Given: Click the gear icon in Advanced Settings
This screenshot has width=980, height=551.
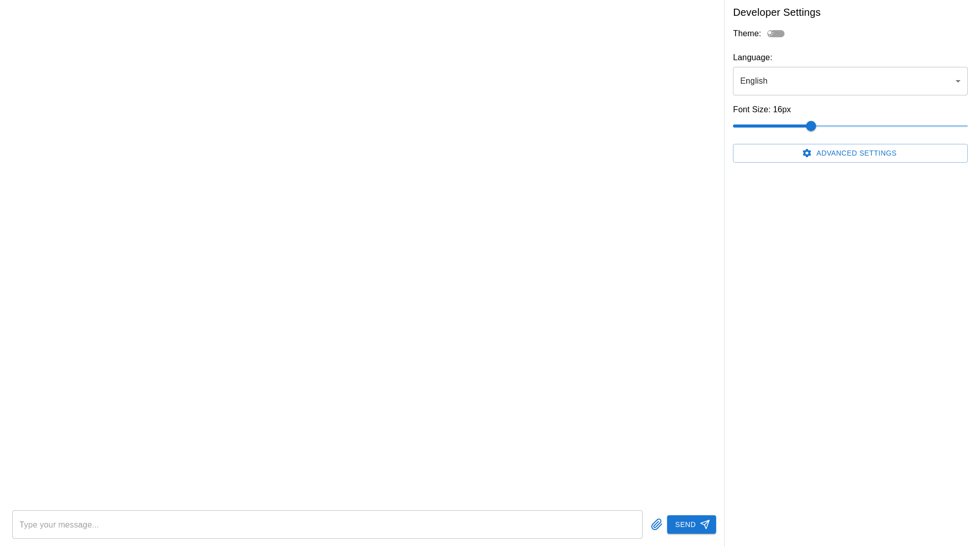Looking at the screenshot, I should tap(806, 153).
